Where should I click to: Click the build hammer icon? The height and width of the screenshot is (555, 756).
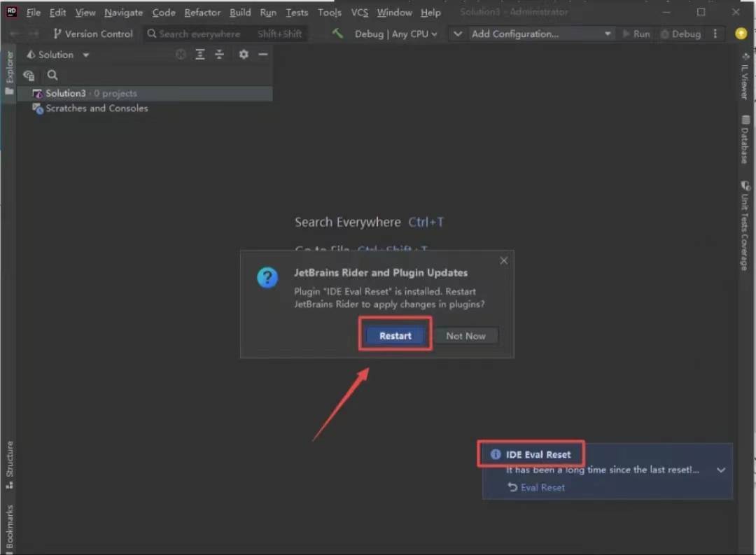[337, 34]
